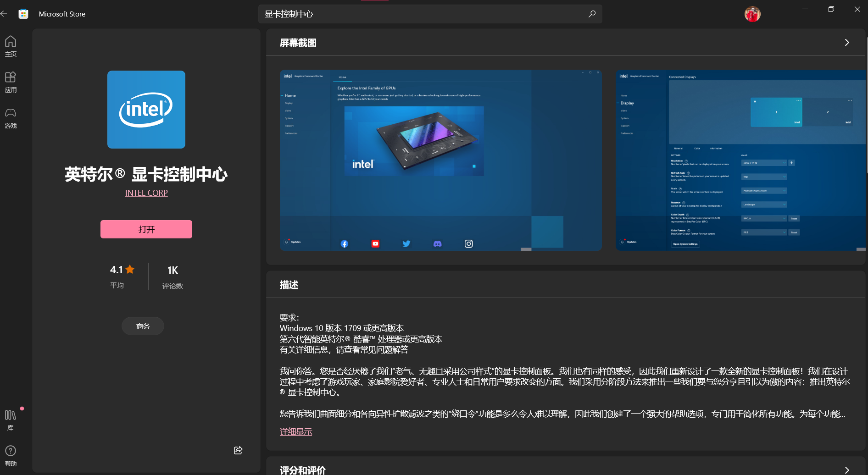Go back using the back arrow
Viewport: 868px width, 475px height.
point(4,14)
